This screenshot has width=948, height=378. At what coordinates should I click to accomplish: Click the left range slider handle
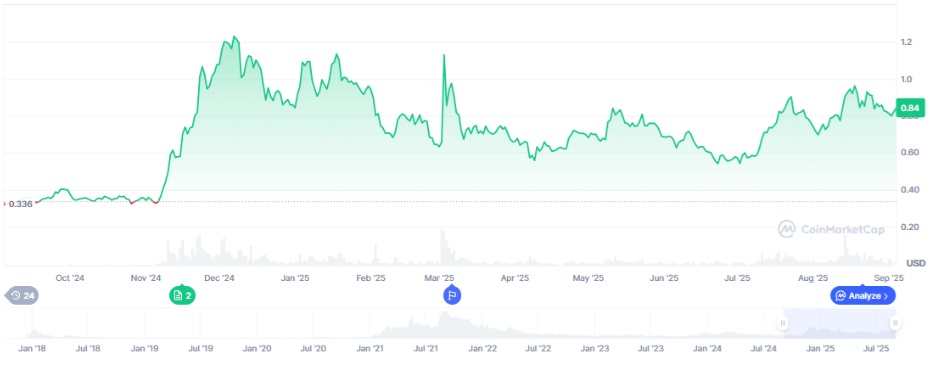click(x=783, y=322)
